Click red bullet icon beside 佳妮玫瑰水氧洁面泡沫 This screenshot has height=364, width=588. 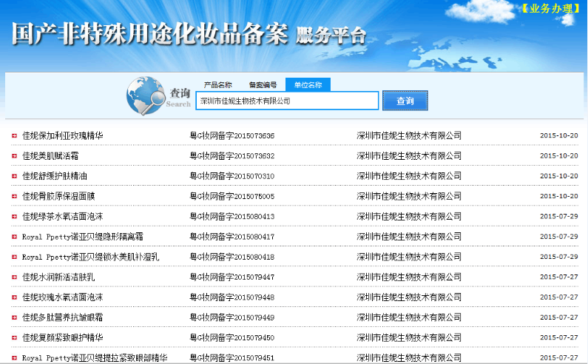[x=14, y=298]
